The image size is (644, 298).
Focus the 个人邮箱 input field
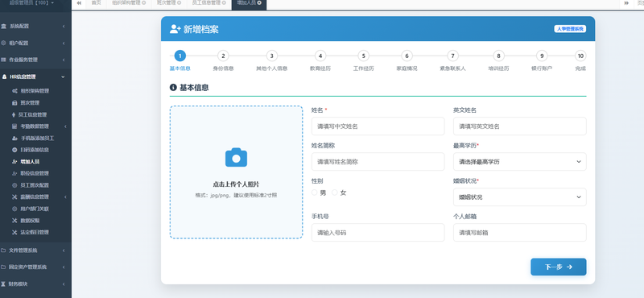pyautogui.click(x=519, y=232)
